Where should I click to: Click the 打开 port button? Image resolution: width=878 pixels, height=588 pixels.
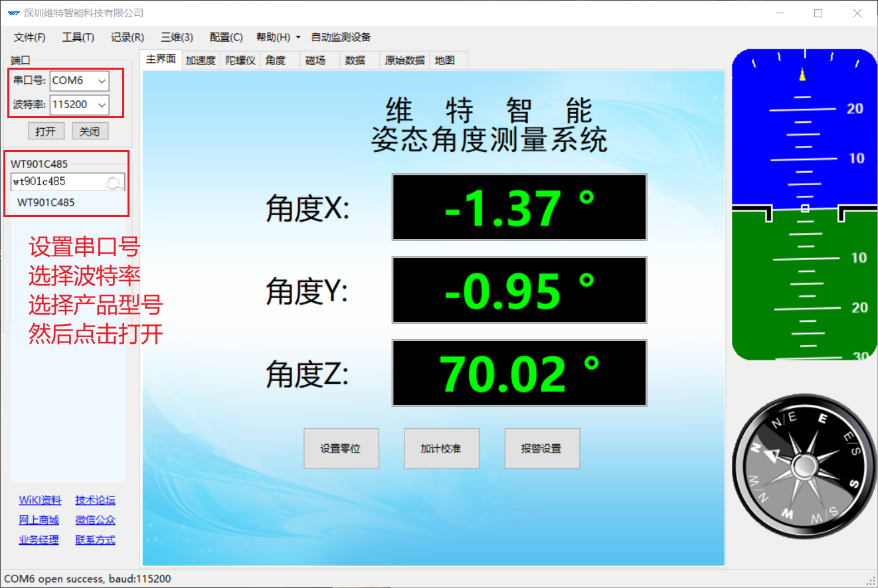pyautogui.click(x=46, y=131)
